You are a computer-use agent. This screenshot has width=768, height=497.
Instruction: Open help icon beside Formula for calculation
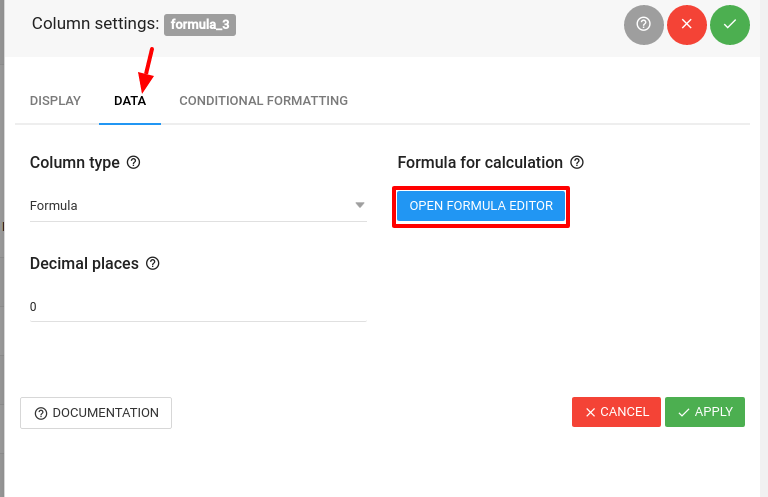click(577, 163)
